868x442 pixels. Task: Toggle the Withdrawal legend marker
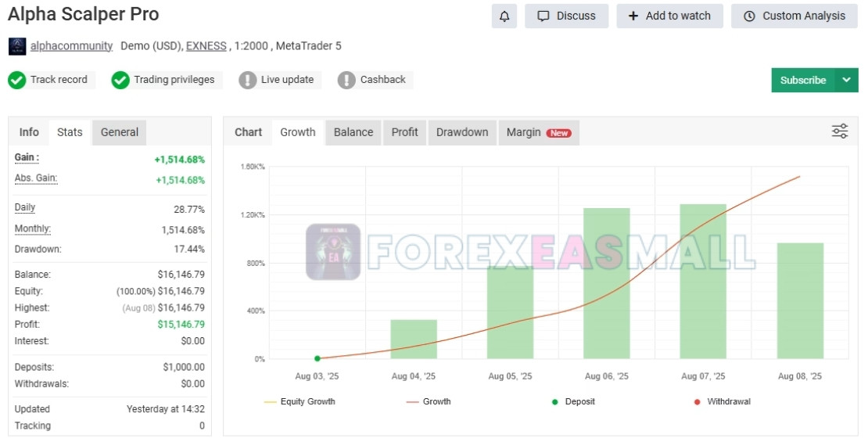(x=723, y=401)
